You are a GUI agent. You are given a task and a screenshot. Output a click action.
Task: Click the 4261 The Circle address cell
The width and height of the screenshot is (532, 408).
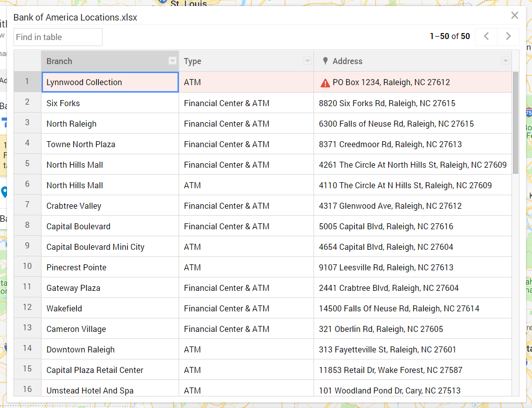pos(412,165)
